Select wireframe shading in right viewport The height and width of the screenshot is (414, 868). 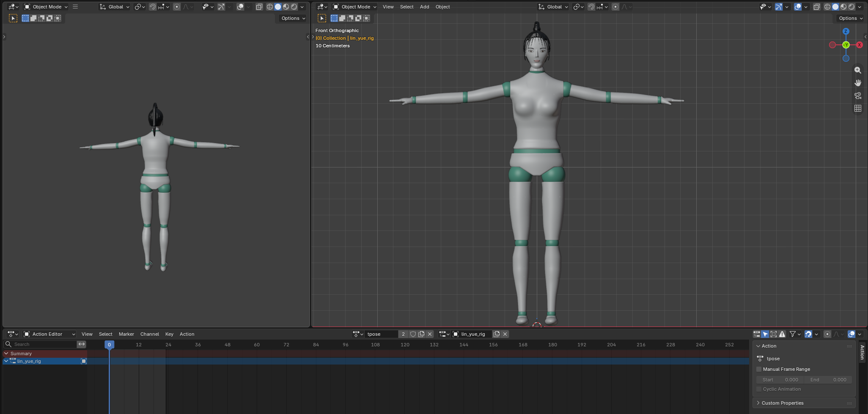click(x=827, y=7)
